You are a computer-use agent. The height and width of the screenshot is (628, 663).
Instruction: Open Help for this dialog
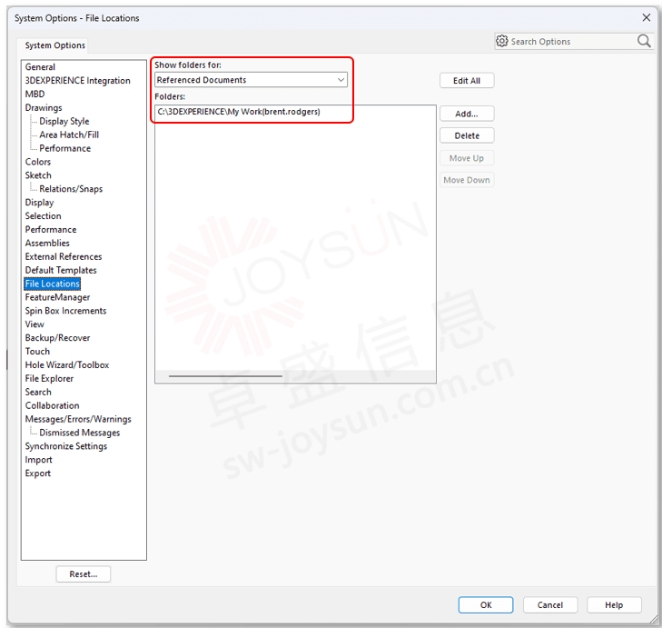tap(614, 605)
